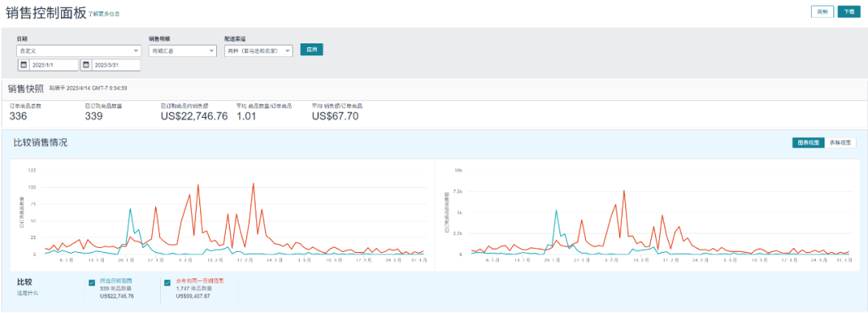The height and width of the screenshot is (313, 868).
Task: Click the US$67.70 average sales value
Action: pos(335,116)
